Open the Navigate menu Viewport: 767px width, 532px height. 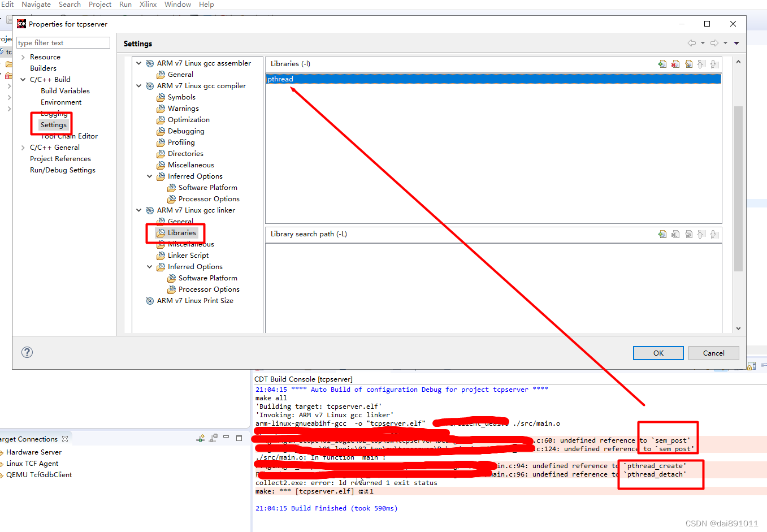(x=36, y=5)
